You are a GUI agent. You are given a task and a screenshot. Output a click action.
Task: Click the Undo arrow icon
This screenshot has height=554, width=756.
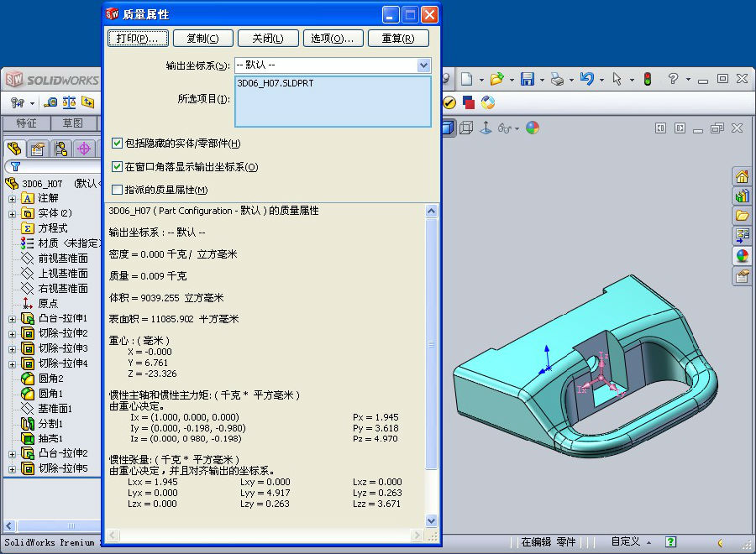[x=586, y=79]
